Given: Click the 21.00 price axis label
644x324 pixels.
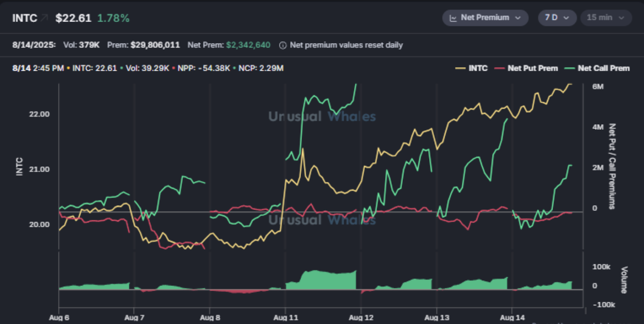Looking at the screenshot, I should (x=39, y=169).
